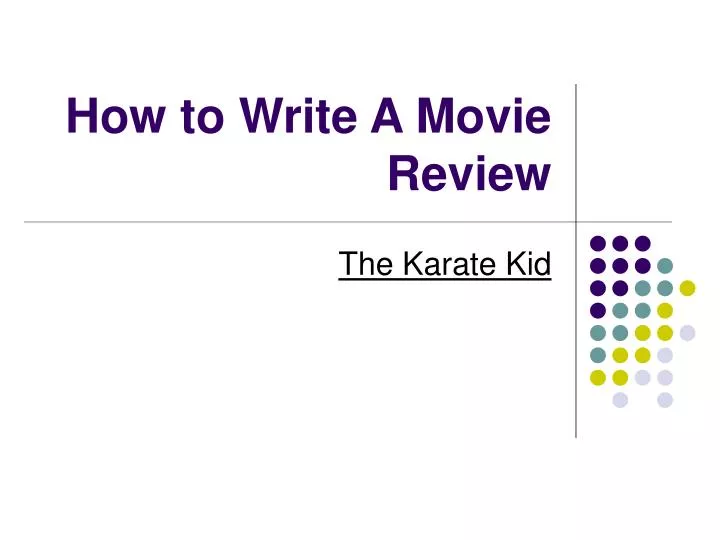Click the underlined 'The Karate Kid' subtitle
Image resolution: width=720 pixels, height=540 pixels.
point(444,264)
